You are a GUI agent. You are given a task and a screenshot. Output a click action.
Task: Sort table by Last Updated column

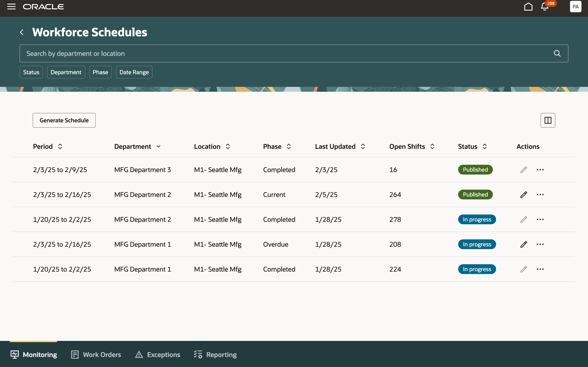tap(363, 146)
